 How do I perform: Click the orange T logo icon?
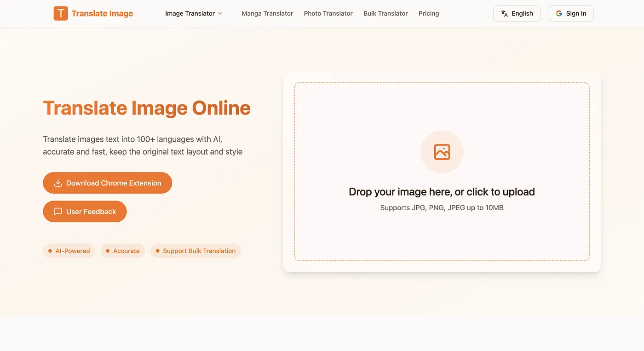pyautogui.click(x=61, y=13)
